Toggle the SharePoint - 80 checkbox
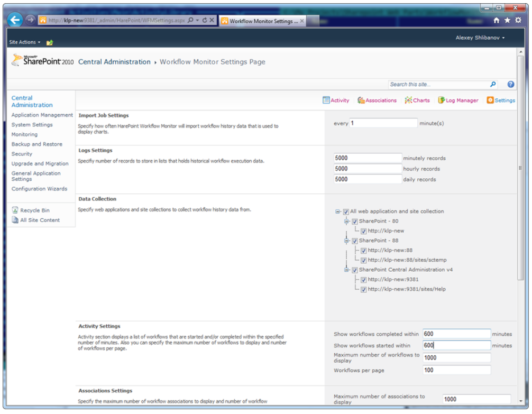The width and height of the screenshot is (532, 414). (x=354, y=222)
